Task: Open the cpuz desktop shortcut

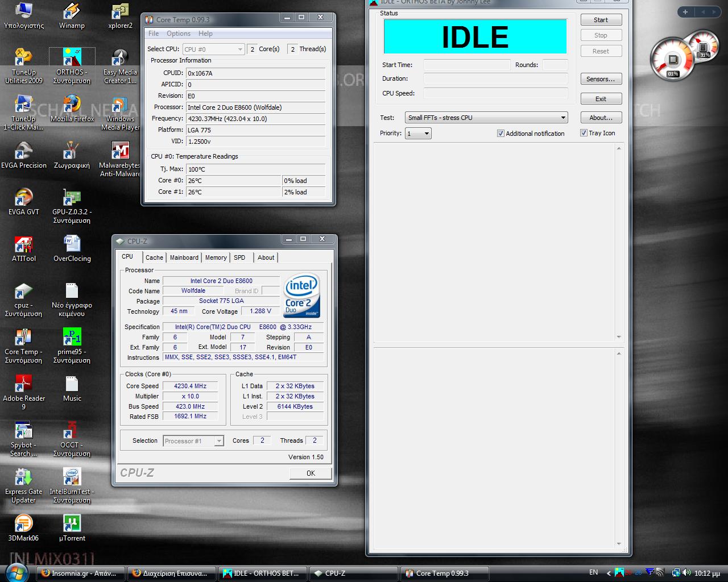Action: (23, 300)
